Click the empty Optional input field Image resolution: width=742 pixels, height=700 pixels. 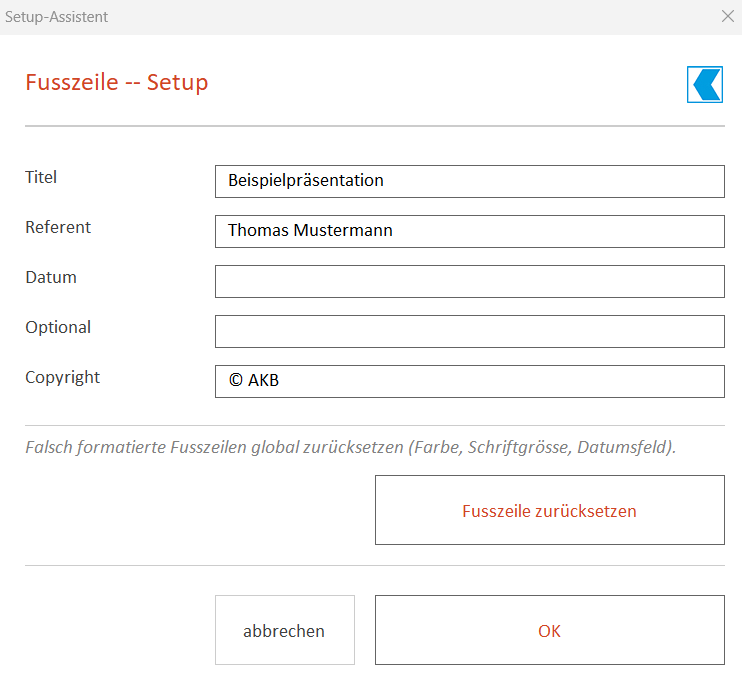coord(469,331)
